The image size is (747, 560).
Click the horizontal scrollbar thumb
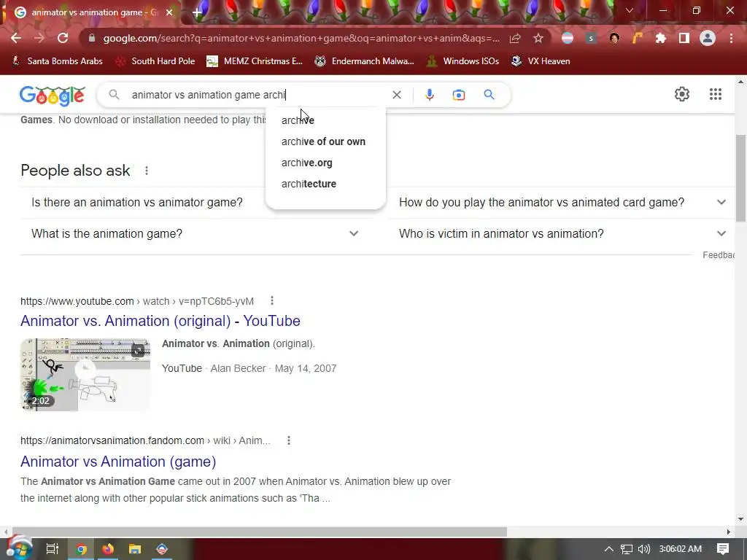point(260,532)
